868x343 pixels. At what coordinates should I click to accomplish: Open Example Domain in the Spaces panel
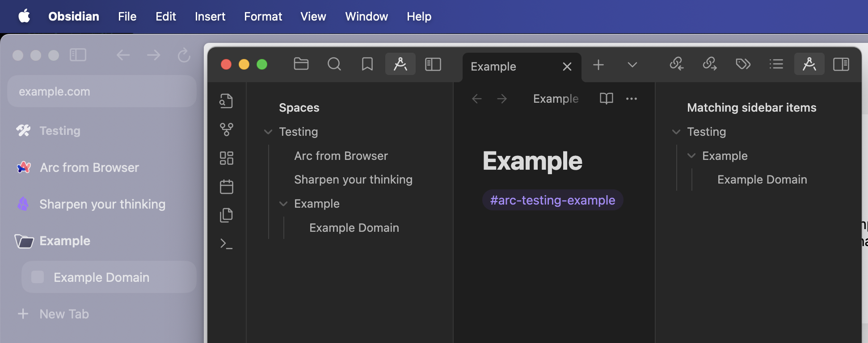[354, 228]
